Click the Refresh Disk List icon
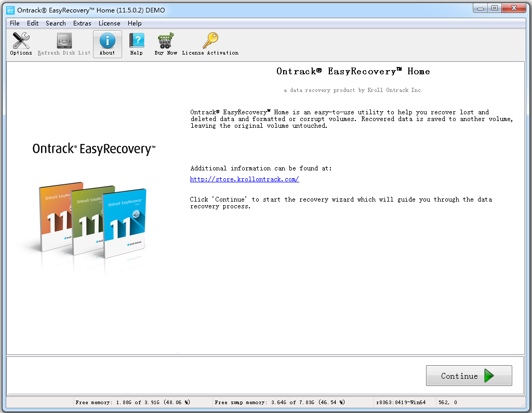Image resolution: width=532 pixels, height=413 pixels. (64, 44)
